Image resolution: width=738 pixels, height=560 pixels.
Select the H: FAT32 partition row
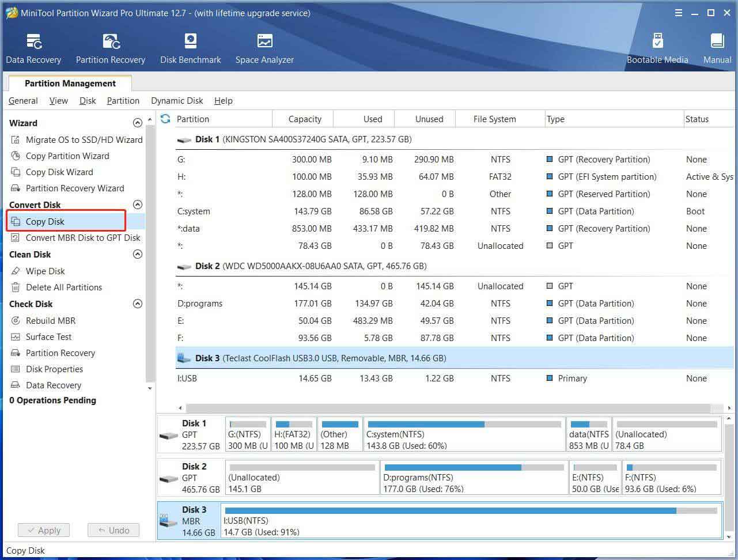point(456,177)
